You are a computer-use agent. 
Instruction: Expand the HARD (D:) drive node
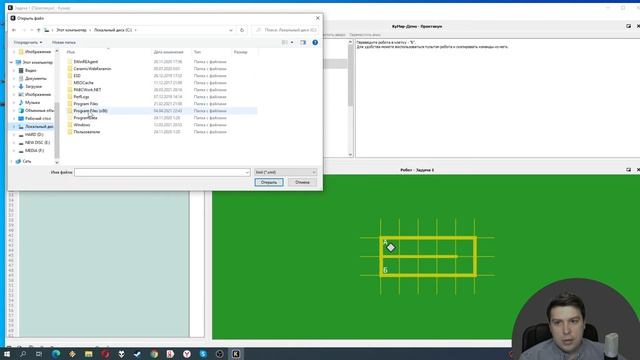tap(14, 135)
